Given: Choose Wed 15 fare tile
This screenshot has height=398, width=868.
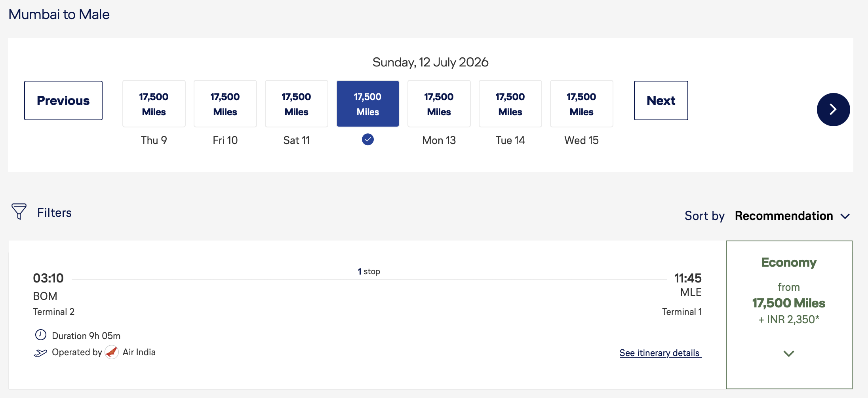Looking at the screenshot, I should pyautogui.click(x=581, y=104).
